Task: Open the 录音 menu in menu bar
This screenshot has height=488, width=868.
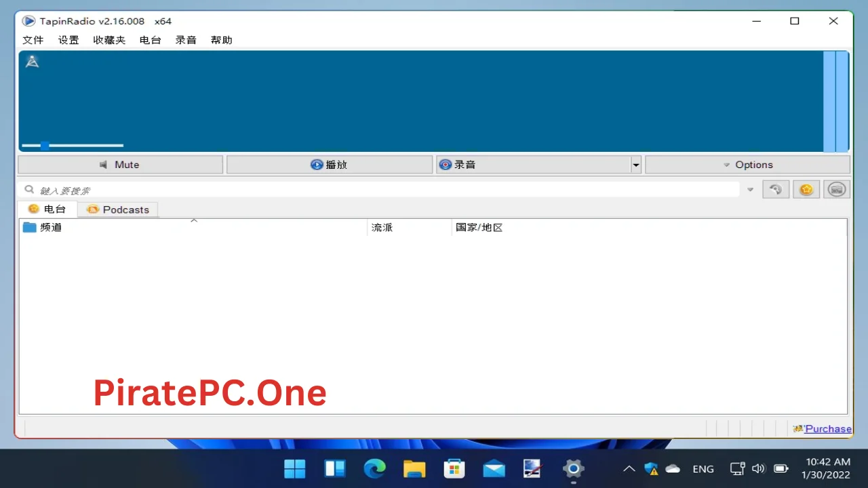Action: 186,40
